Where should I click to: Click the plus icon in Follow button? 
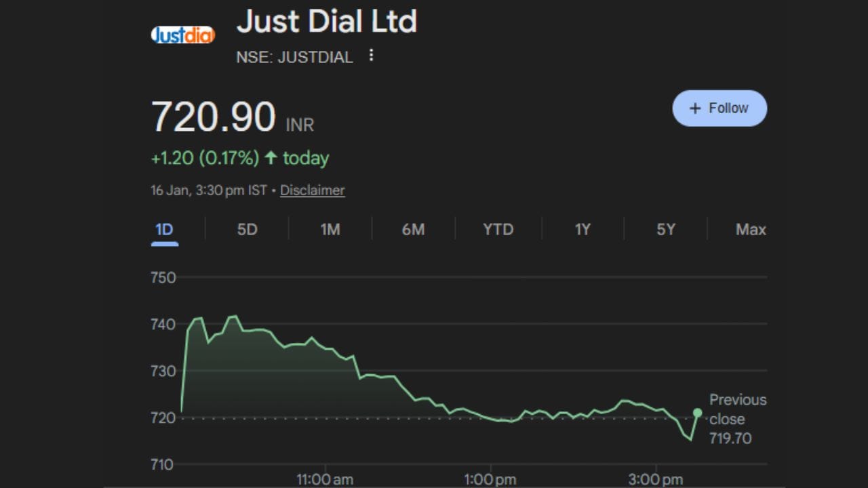coord(694,108)
